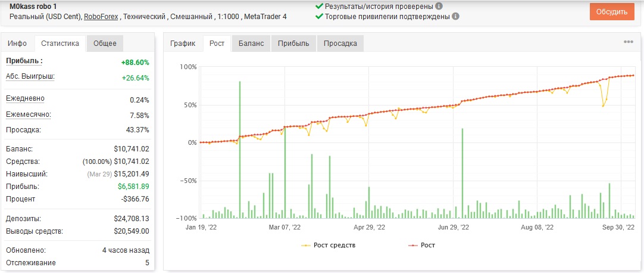Screen dimensions: 644x273
Task: Click the Jan 19, '22 axis label
Action: [x=201, y=227]
